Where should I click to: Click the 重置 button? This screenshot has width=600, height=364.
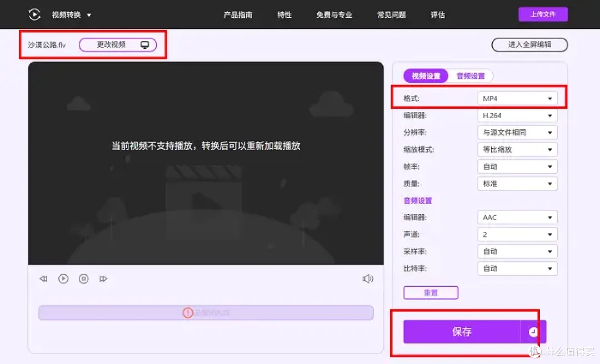click(x=431, y=292)
